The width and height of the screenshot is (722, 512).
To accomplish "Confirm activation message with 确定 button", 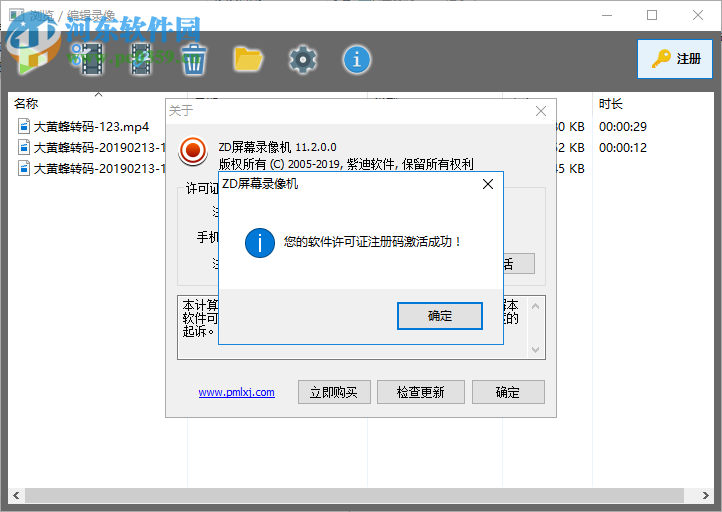I will coord(440,316).
